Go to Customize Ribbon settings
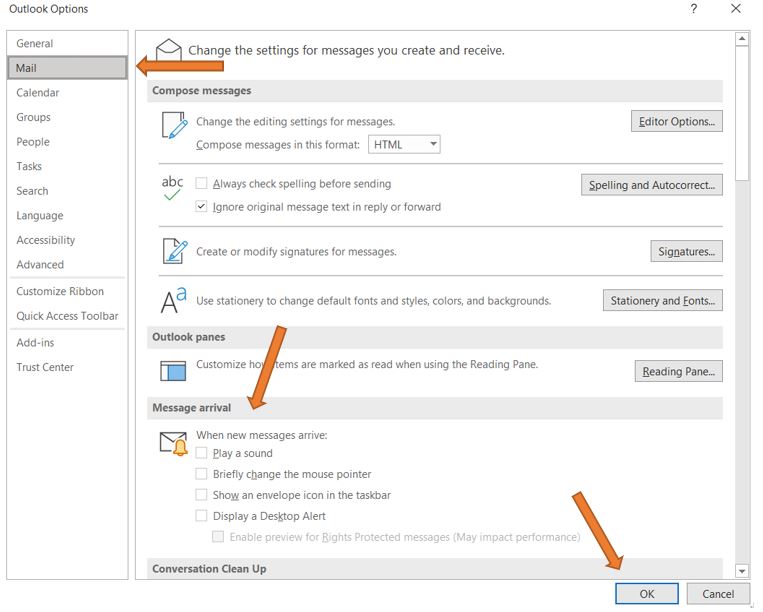The image size is (763, 612). coord(68,291)
